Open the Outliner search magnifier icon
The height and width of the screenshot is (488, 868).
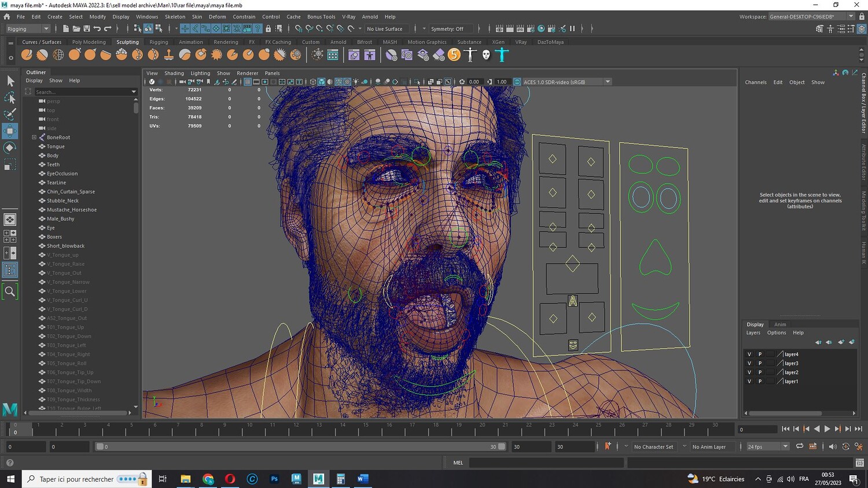click(10, 292)
